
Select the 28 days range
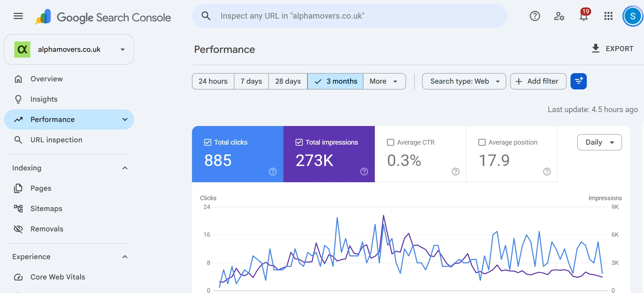point(288,81)
